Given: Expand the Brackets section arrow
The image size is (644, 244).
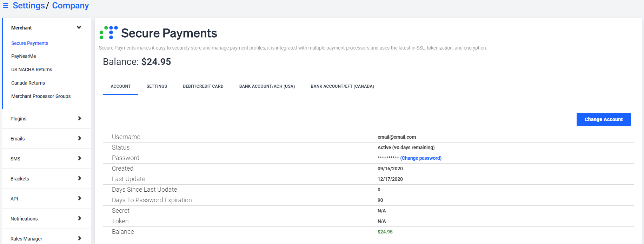Looking at the screenshot, I should tap(79, 178).
